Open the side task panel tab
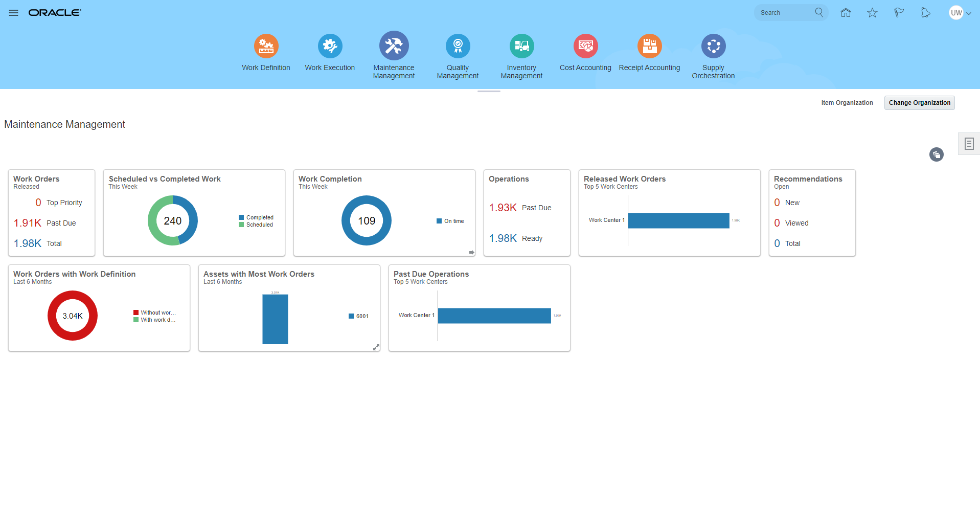The width and height of the screenshot is (980, 514). tap(969, 144)
